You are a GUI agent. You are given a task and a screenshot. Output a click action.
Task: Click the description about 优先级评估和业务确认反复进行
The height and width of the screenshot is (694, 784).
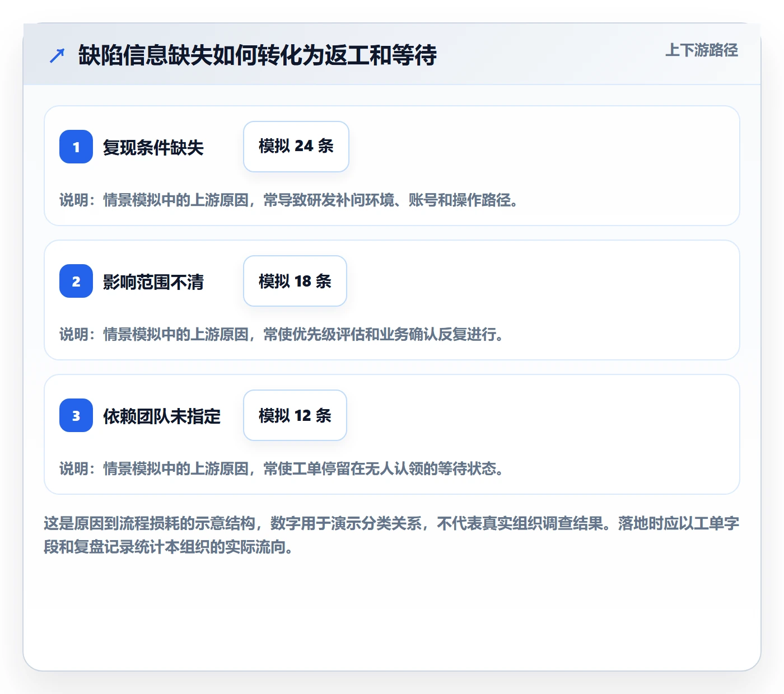click(282, 334)
